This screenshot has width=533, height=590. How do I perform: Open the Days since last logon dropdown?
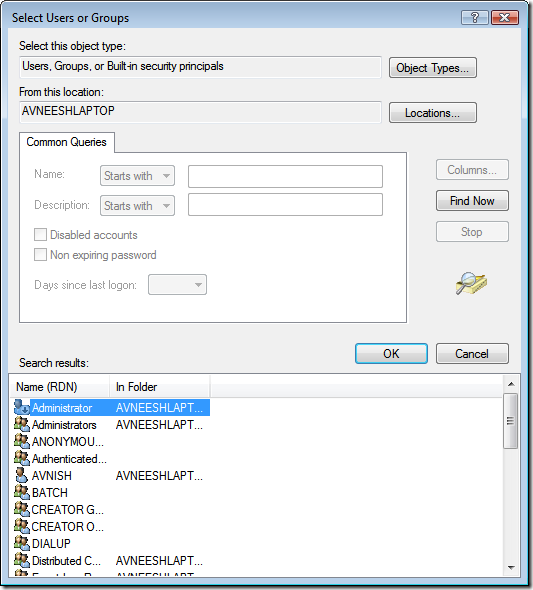click(x=177, y=284)
